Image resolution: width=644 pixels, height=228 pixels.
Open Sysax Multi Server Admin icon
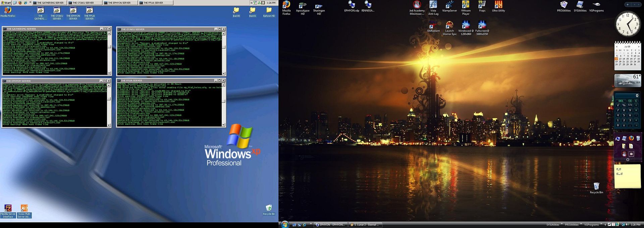[24, 212]
